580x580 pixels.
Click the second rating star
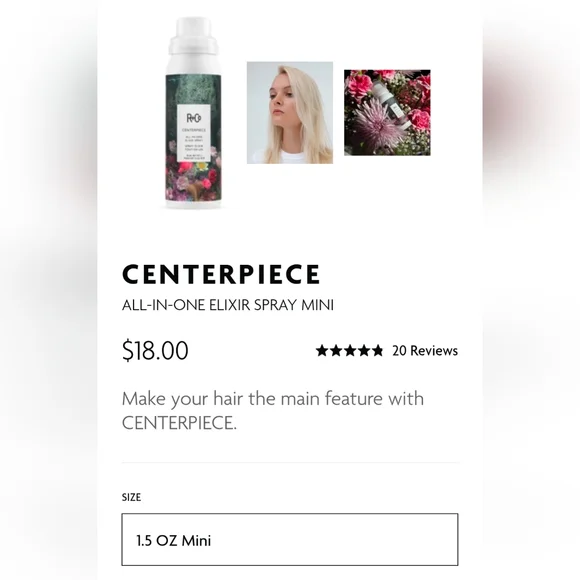coord(336,350)
